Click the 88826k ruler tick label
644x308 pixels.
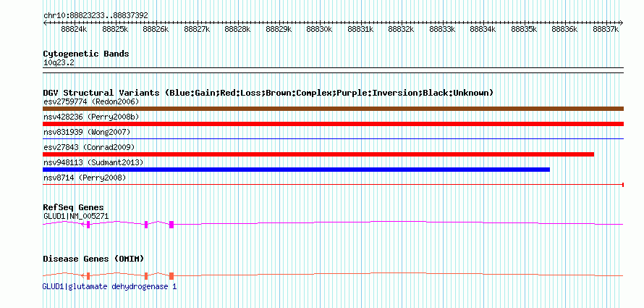[x=156, y=29]
